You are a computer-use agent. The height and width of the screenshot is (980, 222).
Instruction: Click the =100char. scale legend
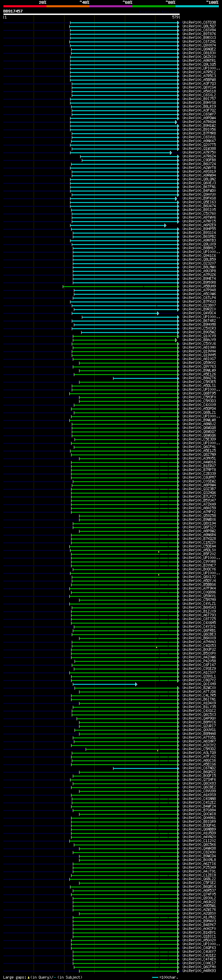(165, 977)
